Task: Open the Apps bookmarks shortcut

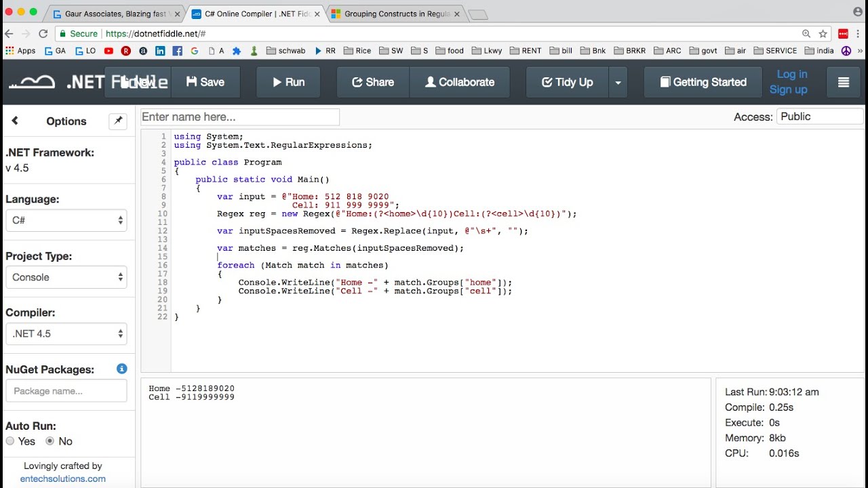Action: [x=20, y=51]
